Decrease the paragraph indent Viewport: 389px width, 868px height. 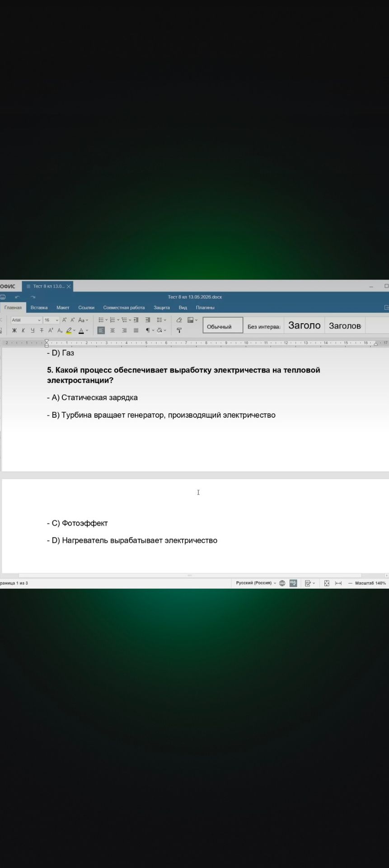click(x=136, y=320)
